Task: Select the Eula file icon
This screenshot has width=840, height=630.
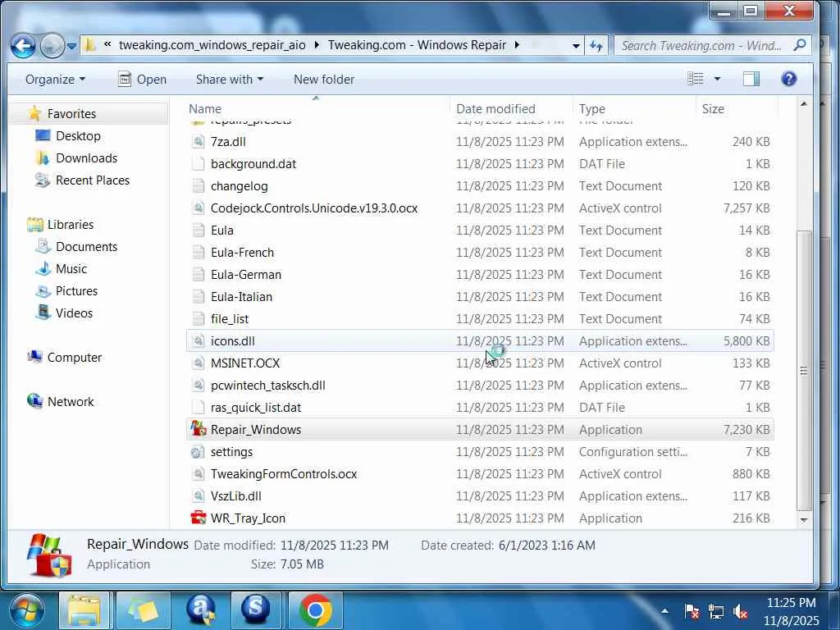Action: (x=199, y=231)
